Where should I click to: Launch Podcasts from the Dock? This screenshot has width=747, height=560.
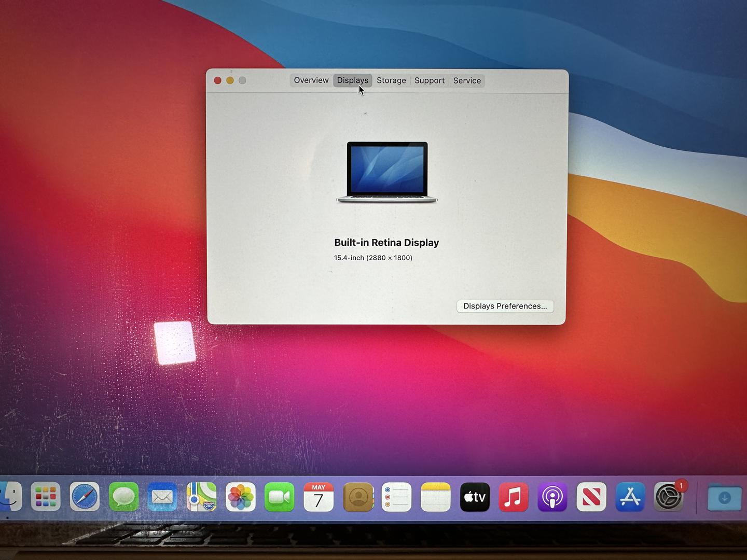point(552,497)
